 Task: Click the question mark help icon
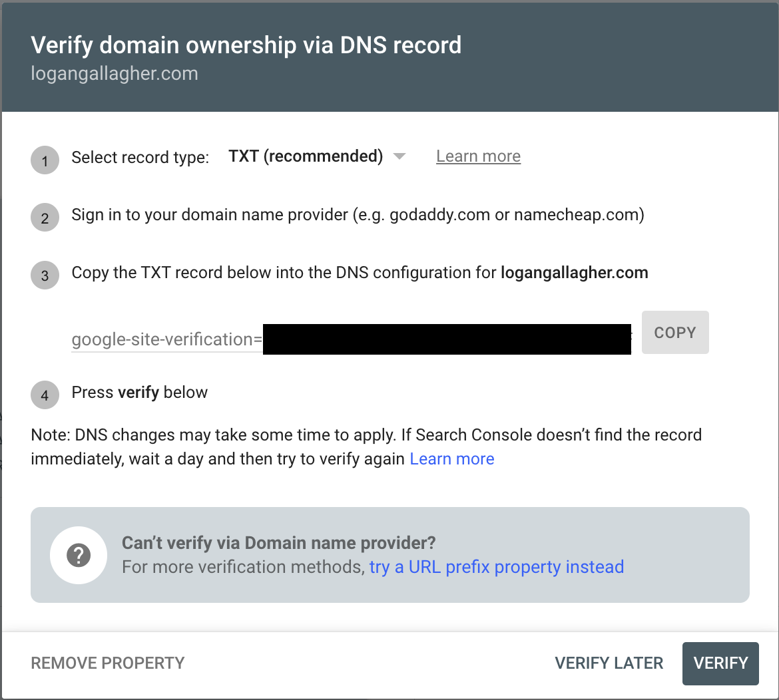tap(79, 555)
